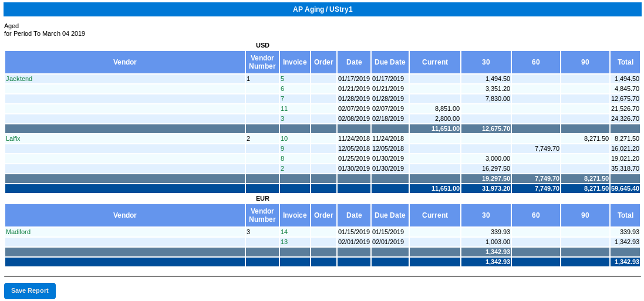Open the Jacktend vendor link
644x301 pixels.
point(19,79)
